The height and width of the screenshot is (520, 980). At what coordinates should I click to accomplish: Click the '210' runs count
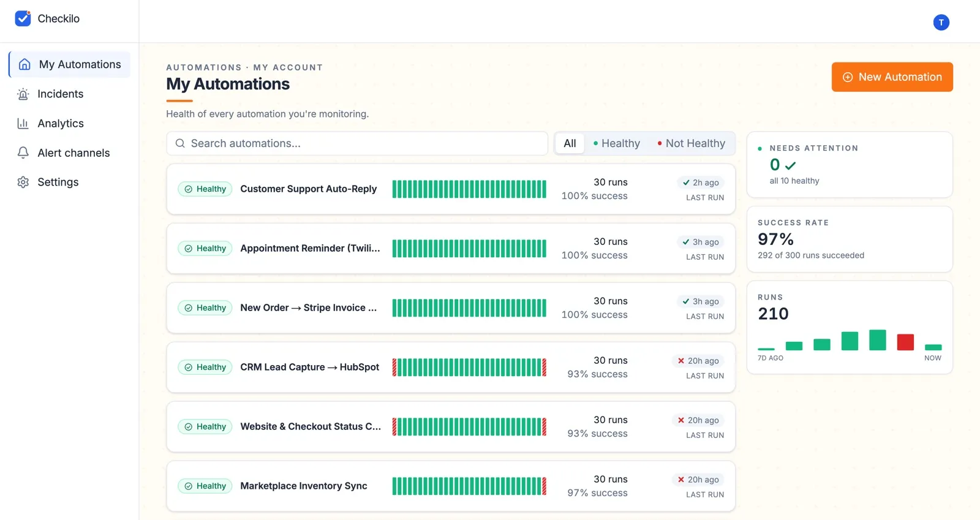(773, 314)
